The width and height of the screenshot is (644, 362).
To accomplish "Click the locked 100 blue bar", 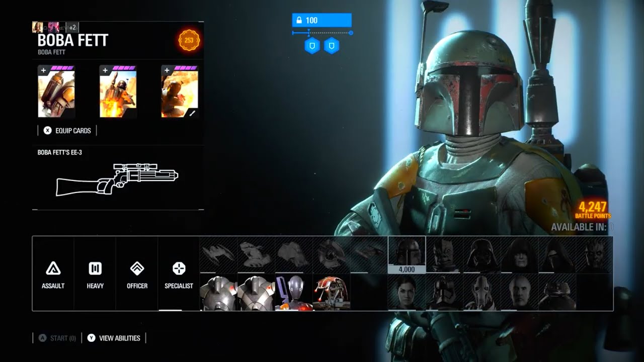I will point(321,20).
